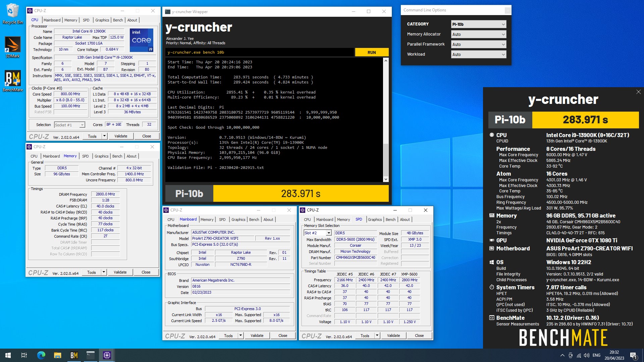Open the notification center icon
Screen dimensions: 644x362
633,355
